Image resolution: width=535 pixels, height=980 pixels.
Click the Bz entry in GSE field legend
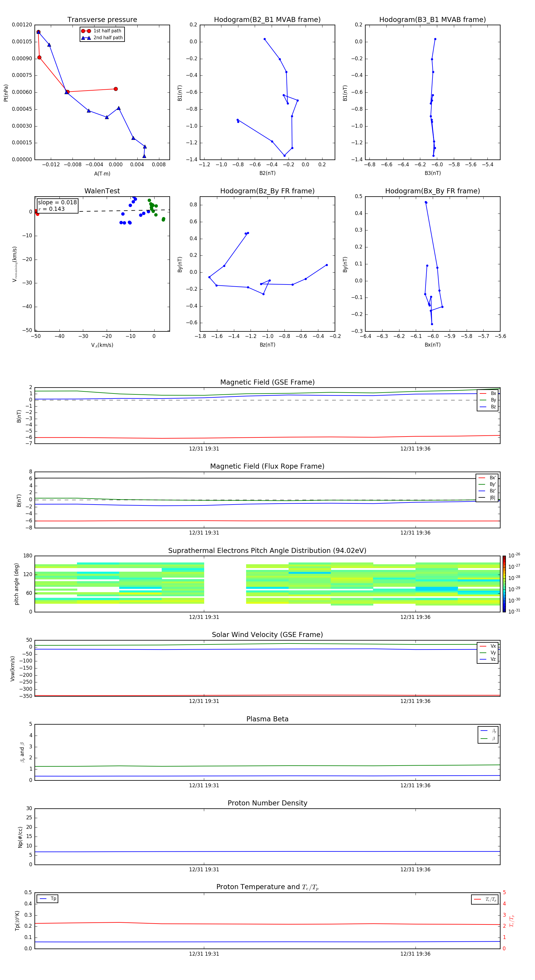point(488,407)
